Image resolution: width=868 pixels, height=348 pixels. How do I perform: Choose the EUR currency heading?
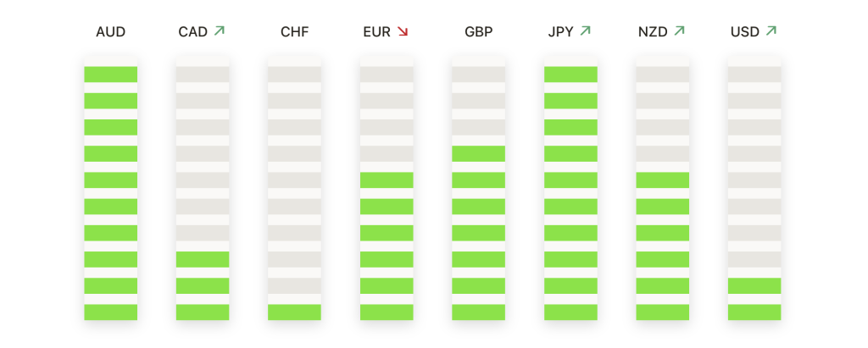point(376,32)
